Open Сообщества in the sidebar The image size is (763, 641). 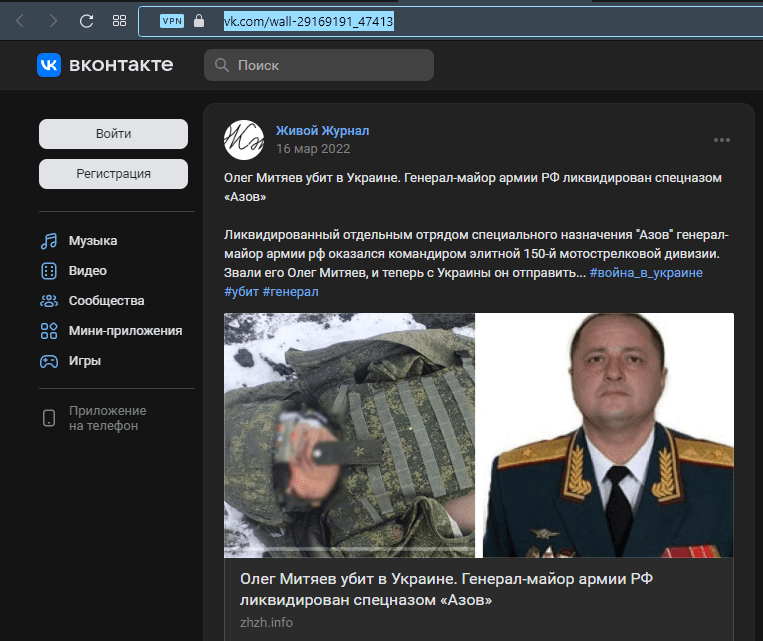pos(107,301)
